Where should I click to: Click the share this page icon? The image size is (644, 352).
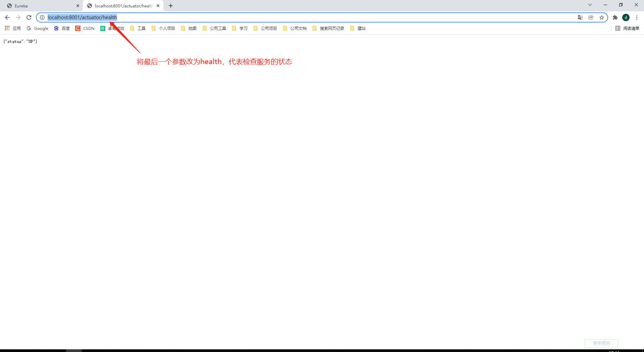click(x=591, y=17)
